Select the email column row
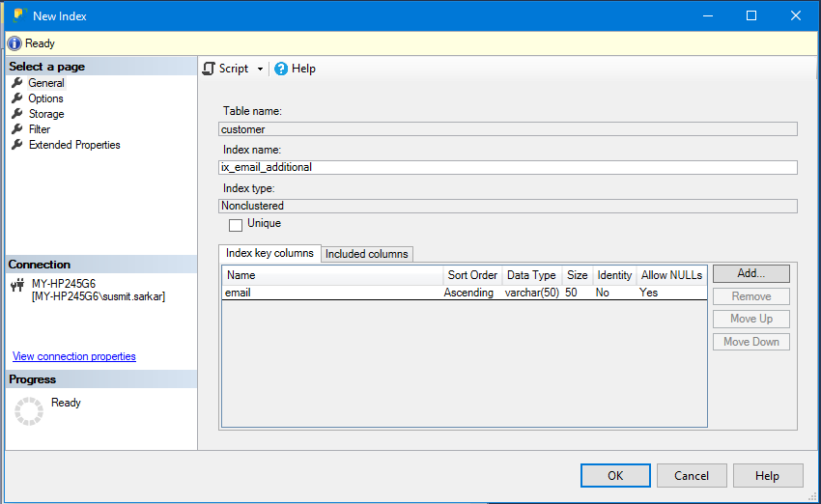 click(x=238, y=293)
